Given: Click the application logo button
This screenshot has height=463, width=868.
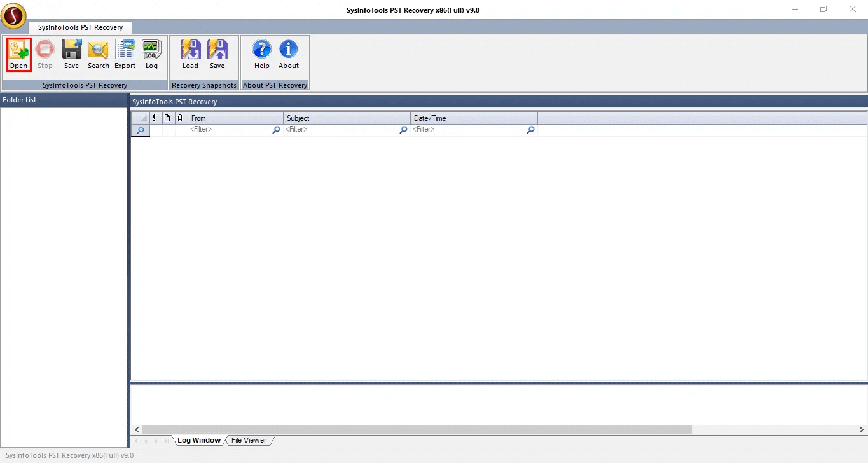Looking at the screenshot, I should 13,15.
